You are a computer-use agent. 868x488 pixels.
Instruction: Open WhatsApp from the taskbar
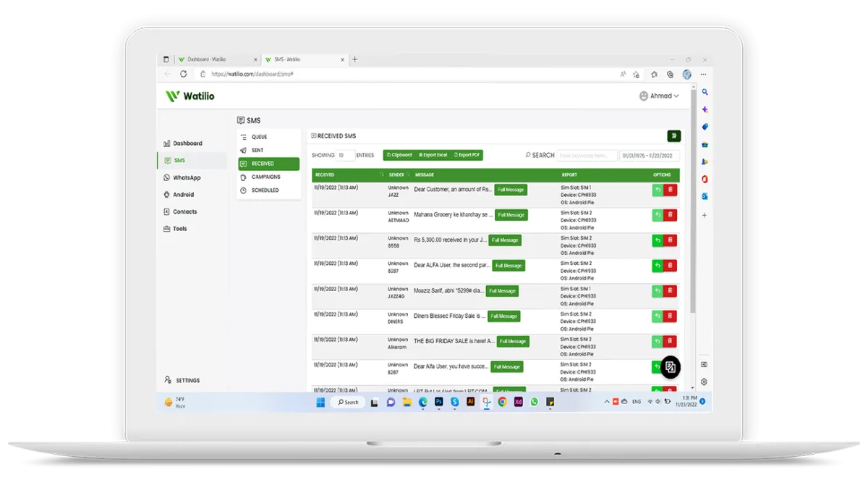[x=534, y=402]
